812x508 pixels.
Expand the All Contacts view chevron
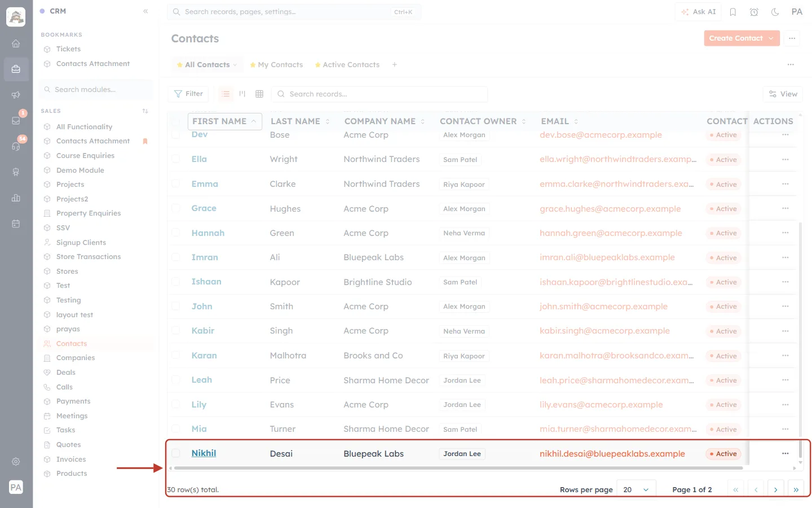[x=235, y=65]
